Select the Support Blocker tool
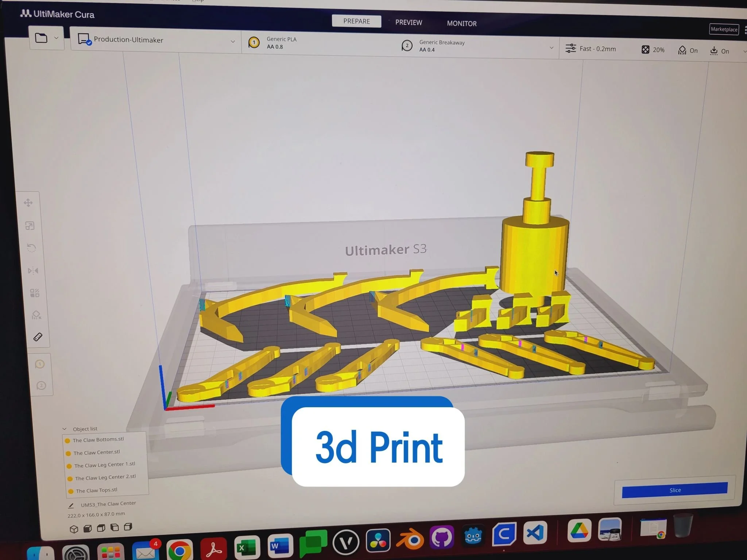747x560 pixels. click(36, 315)
